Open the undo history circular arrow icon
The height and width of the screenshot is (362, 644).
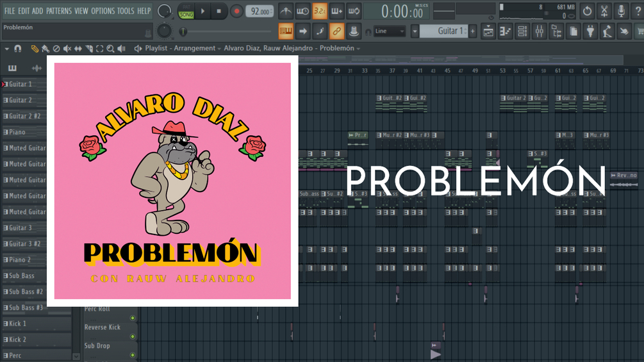click(588, 11)
